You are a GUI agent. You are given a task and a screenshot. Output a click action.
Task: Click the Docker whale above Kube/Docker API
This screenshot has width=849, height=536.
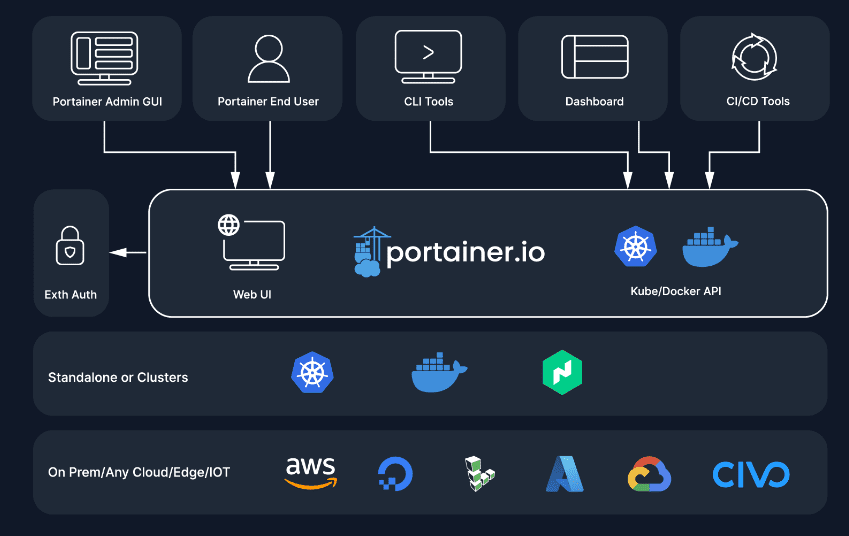[x=710, y=247]
